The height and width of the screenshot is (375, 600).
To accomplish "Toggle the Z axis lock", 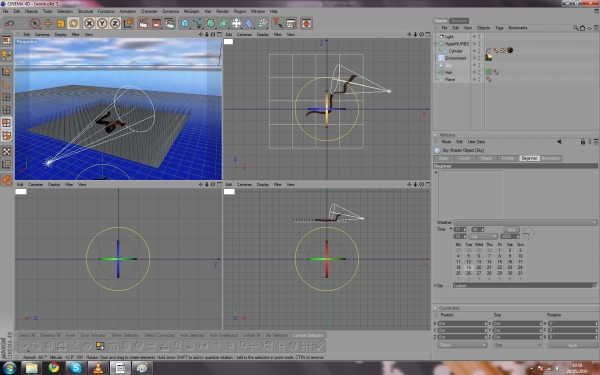I will click(115, 23).
